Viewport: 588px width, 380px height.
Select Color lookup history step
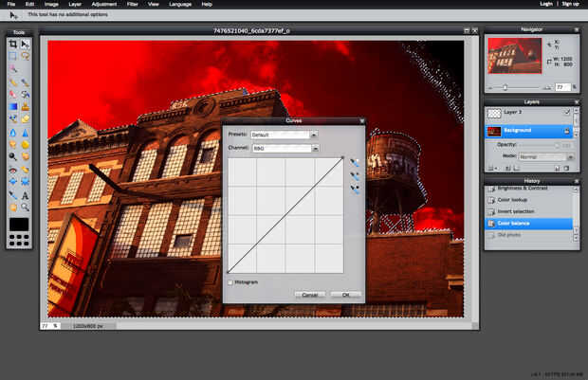tap(529, 200)
